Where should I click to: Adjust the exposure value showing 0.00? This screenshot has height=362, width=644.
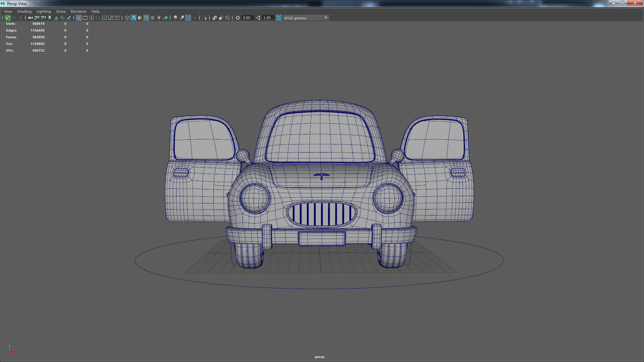247,18
